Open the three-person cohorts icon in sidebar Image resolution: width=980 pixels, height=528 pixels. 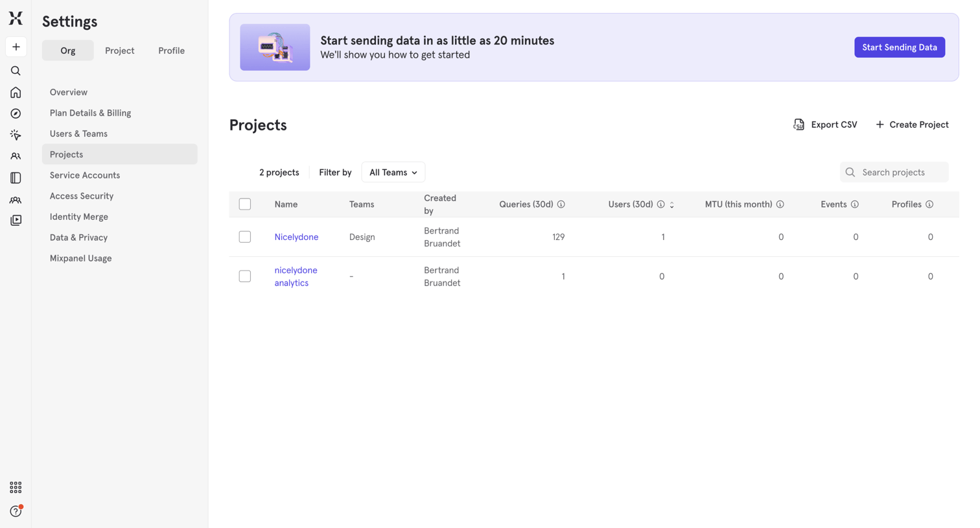(16, 200)
